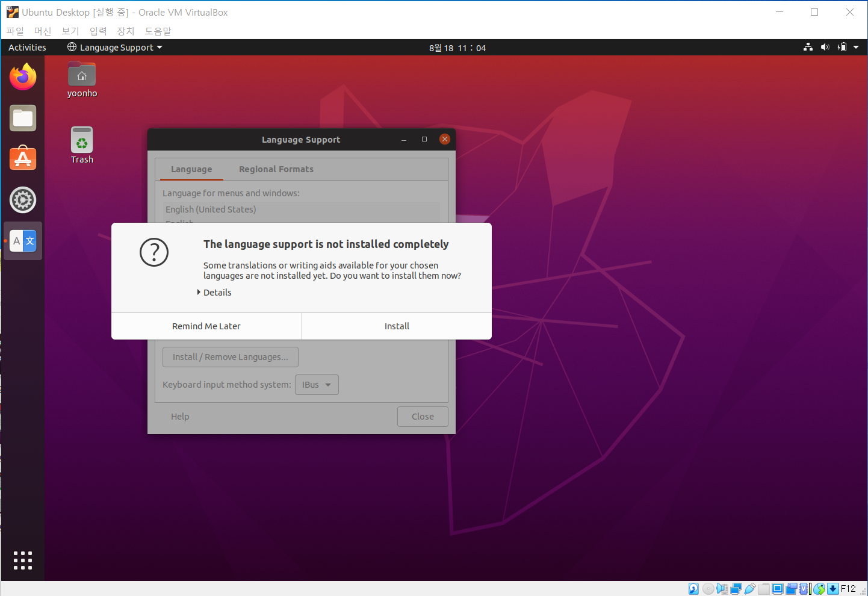Minimize the Language Support window

coord(404,139)
